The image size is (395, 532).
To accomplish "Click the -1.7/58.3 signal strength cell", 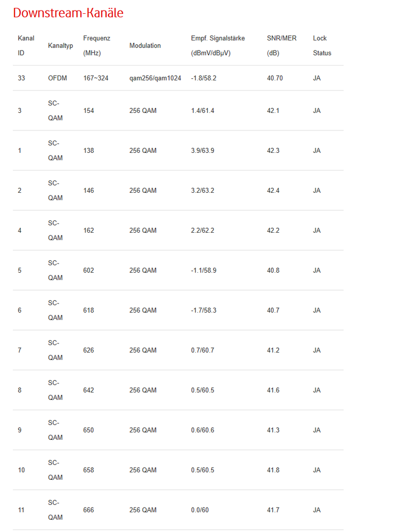I will click(203, 310).
